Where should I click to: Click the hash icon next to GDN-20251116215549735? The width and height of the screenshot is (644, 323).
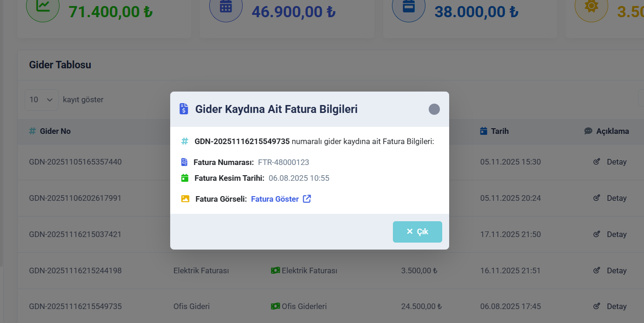tap(185, 141)
